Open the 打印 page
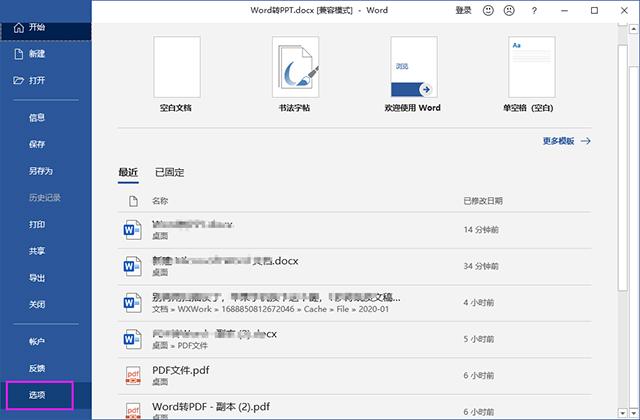Viewport: 640px width, 420px height. pyautogui.click(x=37, y=224)
